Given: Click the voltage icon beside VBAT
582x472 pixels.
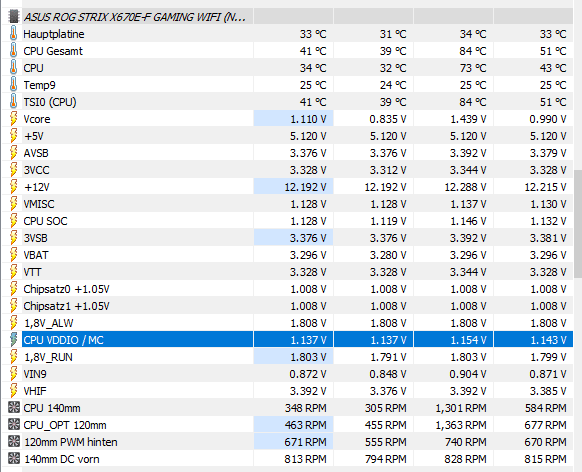Looking at the screenshot, I should pos(14,255).
